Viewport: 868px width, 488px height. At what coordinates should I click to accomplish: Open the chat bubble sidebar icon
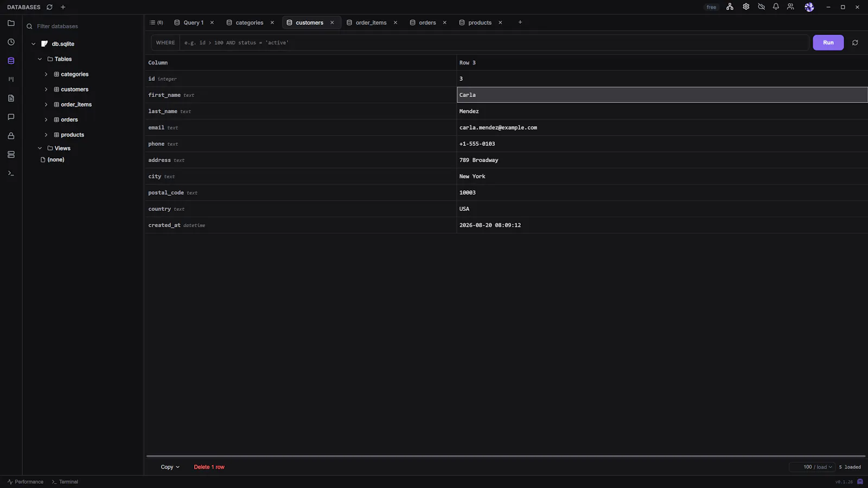(x=11, y=117)
